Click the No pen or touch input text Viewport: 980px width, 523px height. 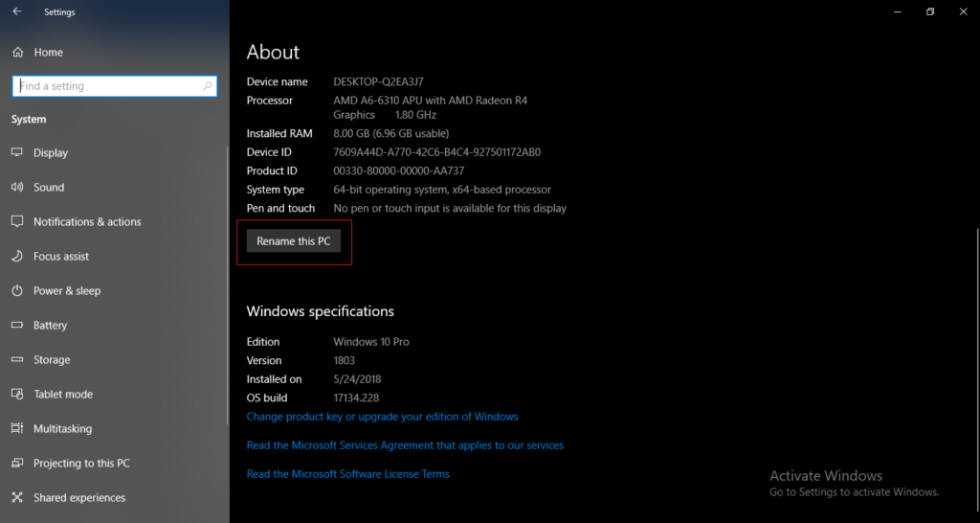click(x=450, y=208)
